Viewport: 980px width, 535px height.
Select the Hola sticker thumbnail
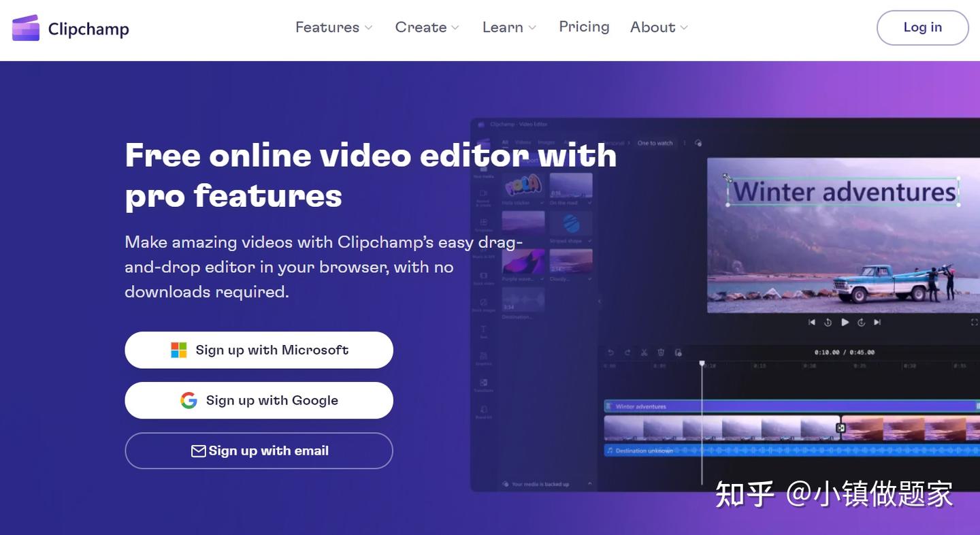coord(523,185)
